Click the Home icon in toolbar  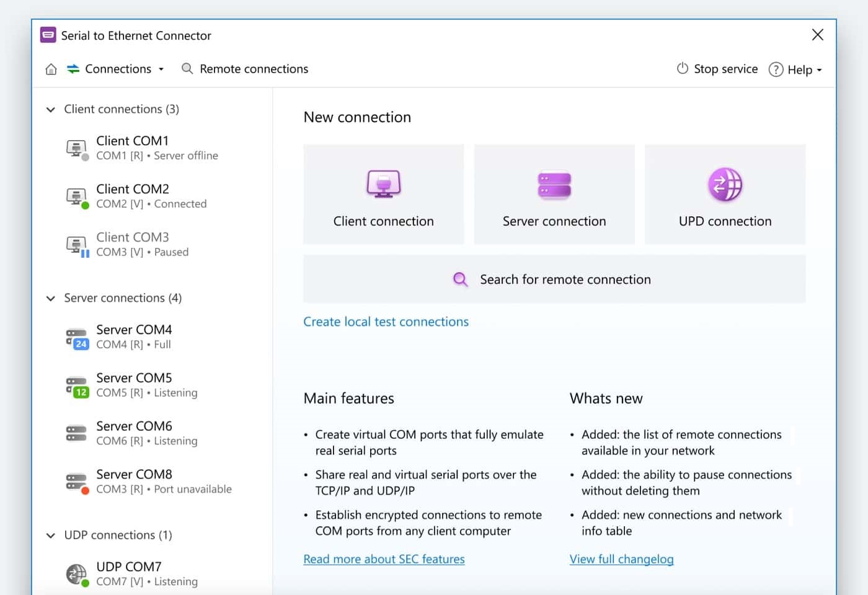click(x=51, y=69)
